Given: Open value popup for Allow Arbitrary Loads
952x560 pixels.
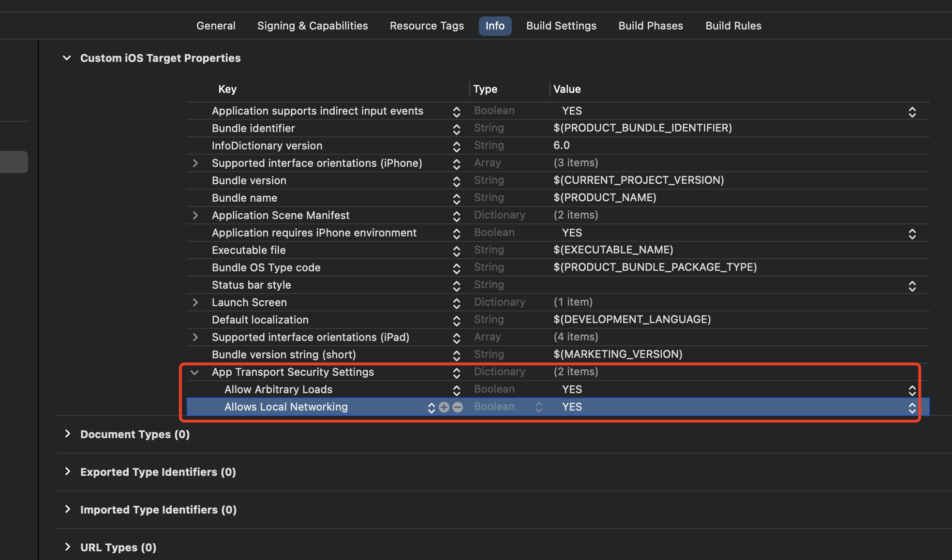Looking at the screenshot, I should 912,390.
